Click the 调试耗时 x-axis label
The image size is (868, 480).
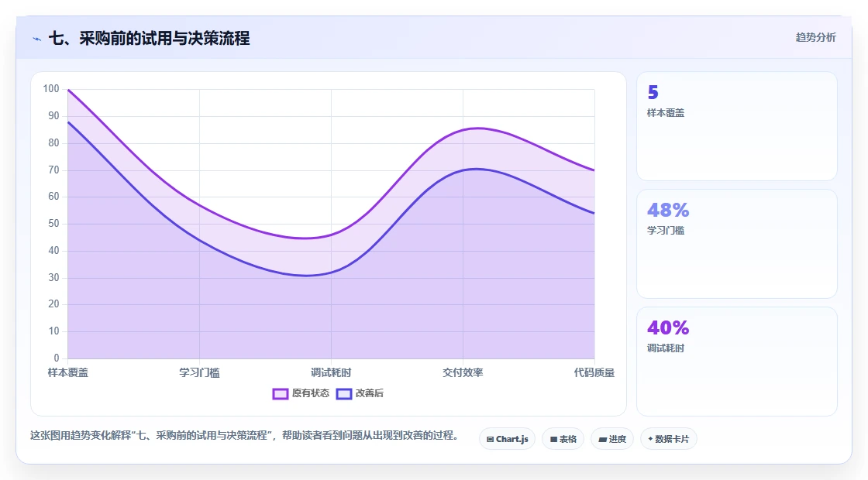(x=331, y=372)
